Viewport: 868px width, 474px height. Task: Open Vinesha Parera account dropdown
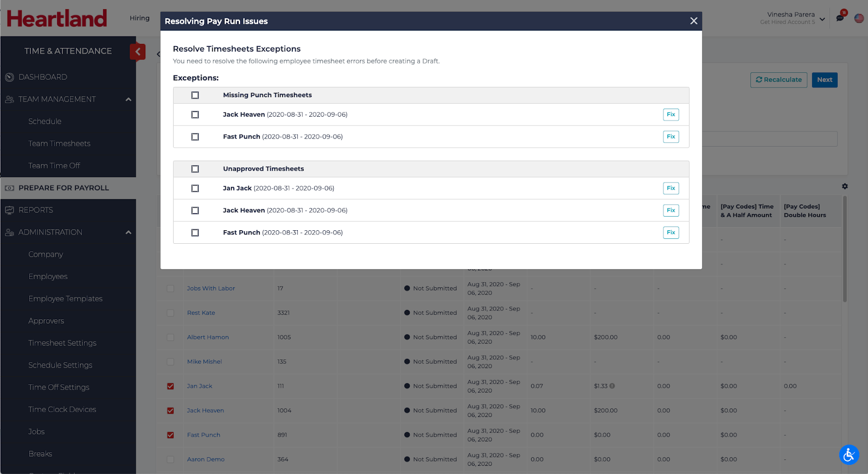point(822,19)
